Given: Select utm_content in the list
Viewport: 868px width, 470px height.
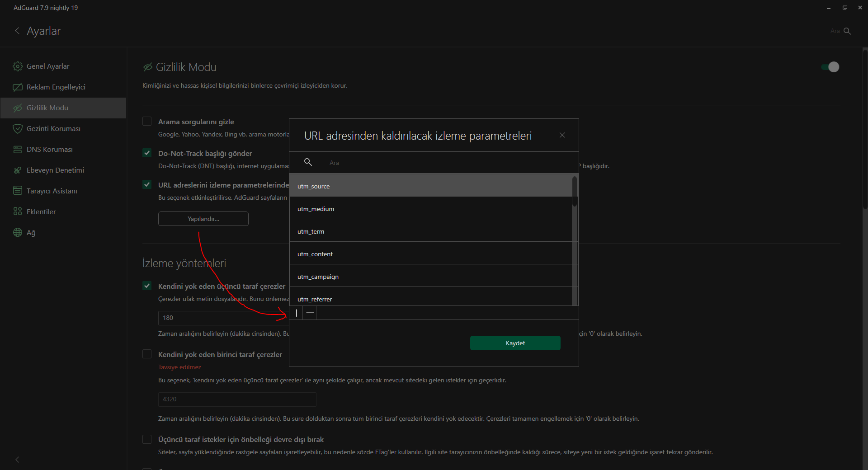Looking at the screenshot, I should 430,253.
